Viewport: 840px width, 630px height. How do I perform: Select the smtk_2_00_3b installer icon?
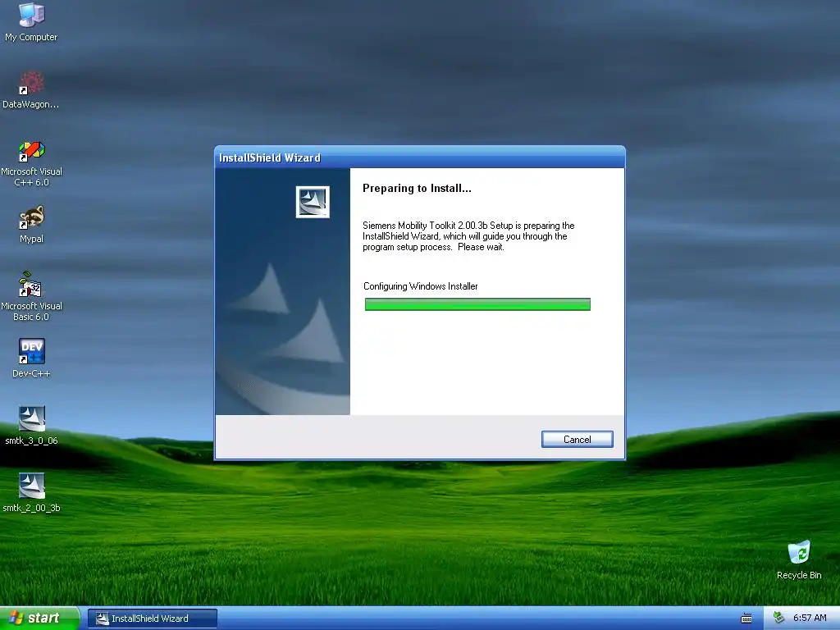[32, 492]
